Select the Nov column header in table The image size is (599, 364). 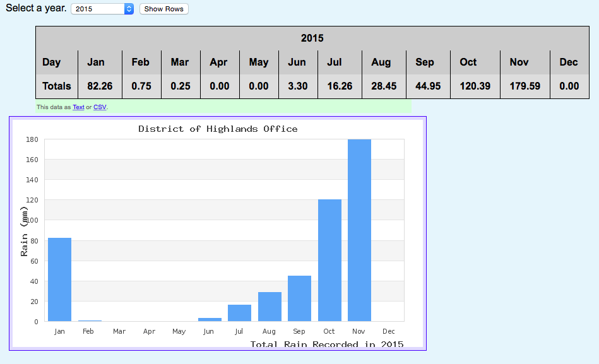(519, 62)
